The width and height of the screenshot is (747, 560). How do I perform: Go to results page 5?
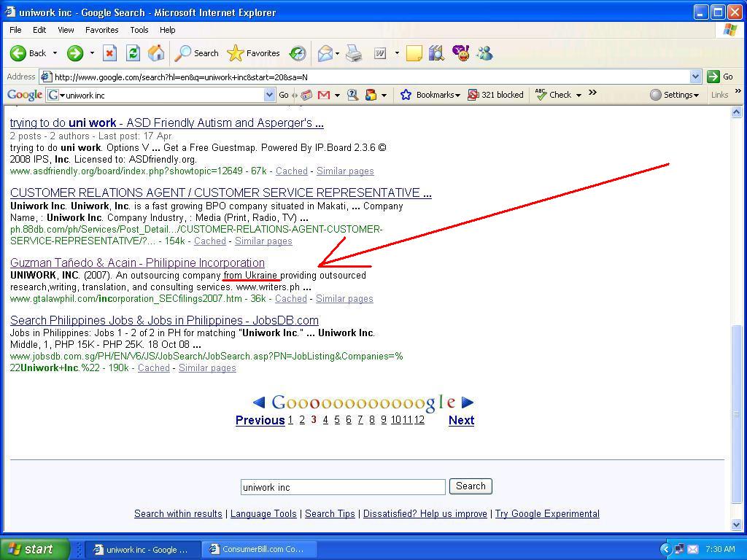point(337,420)
